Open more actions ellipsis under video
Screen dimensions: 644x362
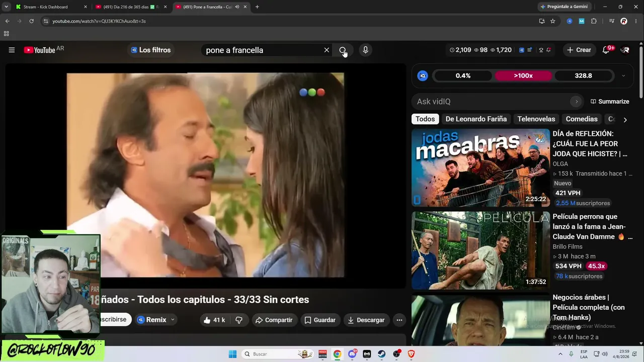coord(399,320)
